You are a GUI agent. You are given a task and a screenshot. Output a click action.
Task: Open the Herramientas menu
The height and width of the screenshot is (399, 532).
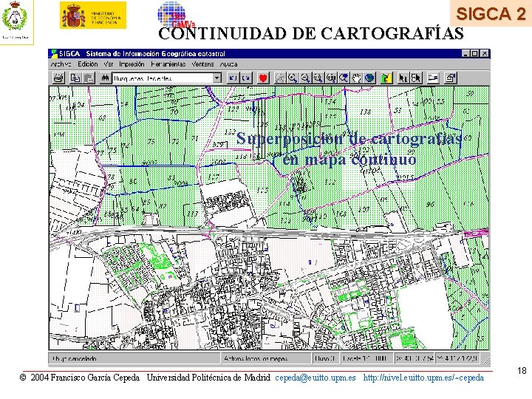pos(168,64)
